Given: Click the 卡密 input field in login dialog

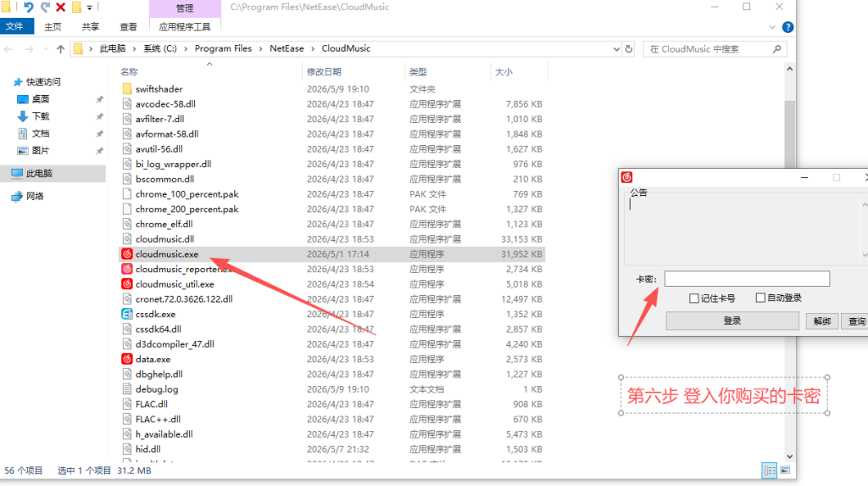Looking at the screenshot, I should coord(747,279).
